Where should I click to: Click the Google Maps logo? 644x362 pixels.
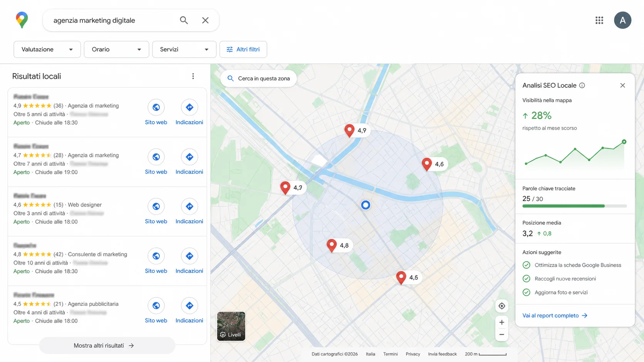tap(22, 20)
